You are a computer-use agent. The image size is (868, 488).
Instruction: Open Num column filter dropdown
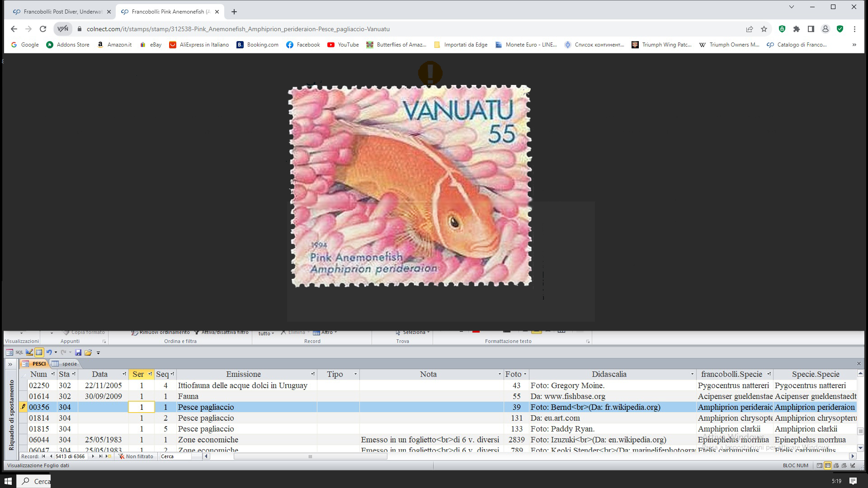53,374
